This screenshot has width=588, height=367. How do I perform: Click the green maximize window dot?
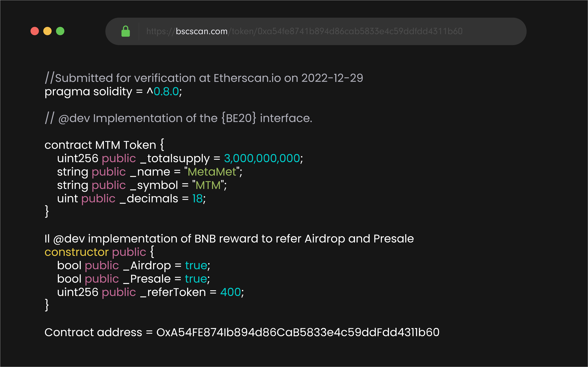pos(60,31)
